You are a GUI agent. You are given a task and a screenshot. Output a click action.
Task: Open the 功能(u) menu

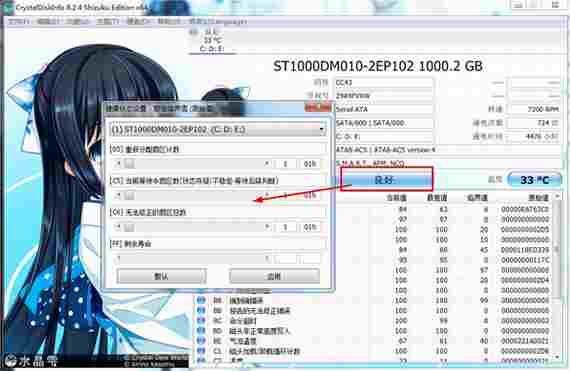[78, 22]
